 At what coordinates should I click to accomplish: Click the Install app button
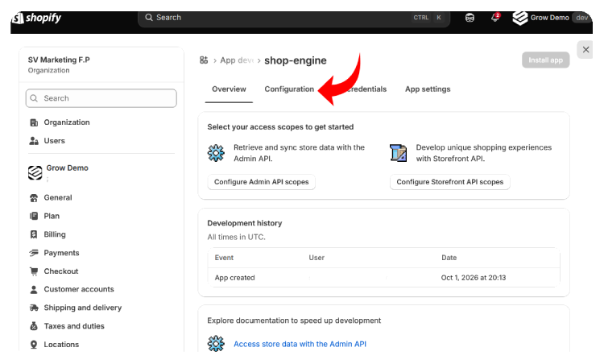pyautogui.click(x=545, y=60)
